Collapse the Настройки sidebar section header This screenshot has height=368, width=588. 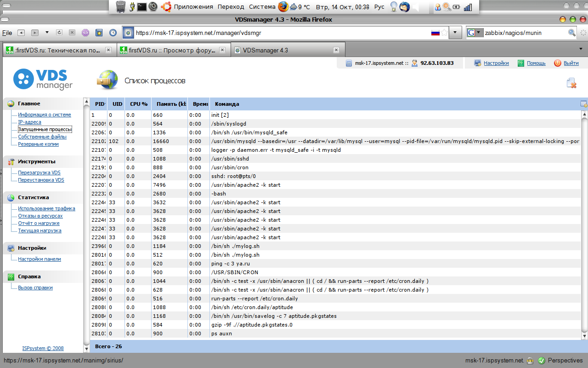click(43, 248)
